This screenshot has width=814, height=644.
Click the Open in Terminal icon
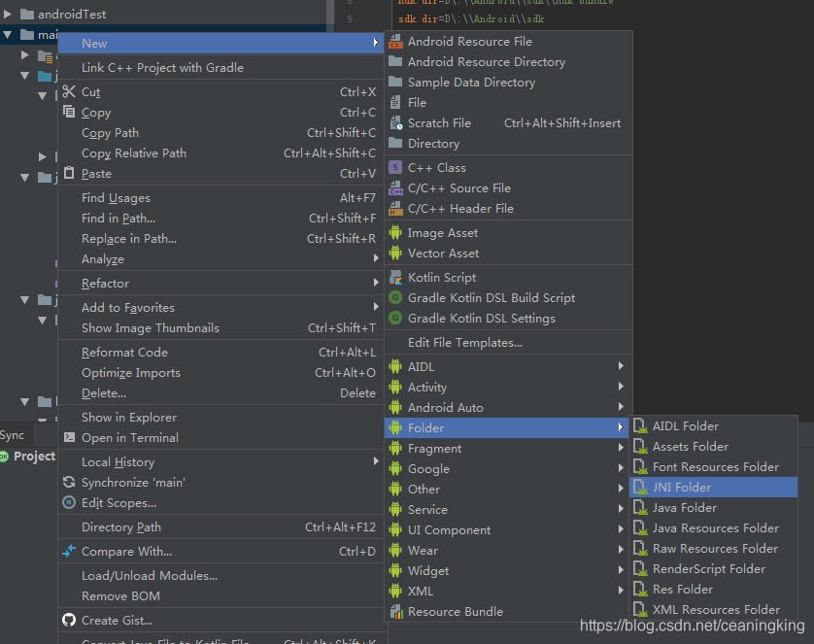coord(69,437)
